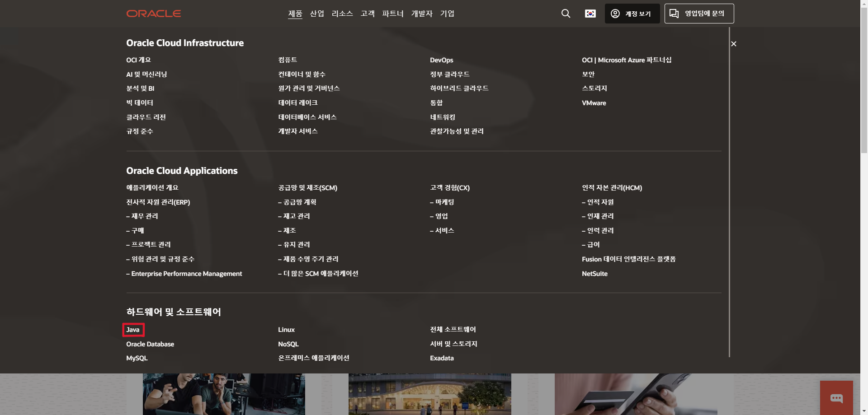The width and height of the screenshot is (868, 415).
Task: Open the 파트너 menu
Action: tap(393, 14)
